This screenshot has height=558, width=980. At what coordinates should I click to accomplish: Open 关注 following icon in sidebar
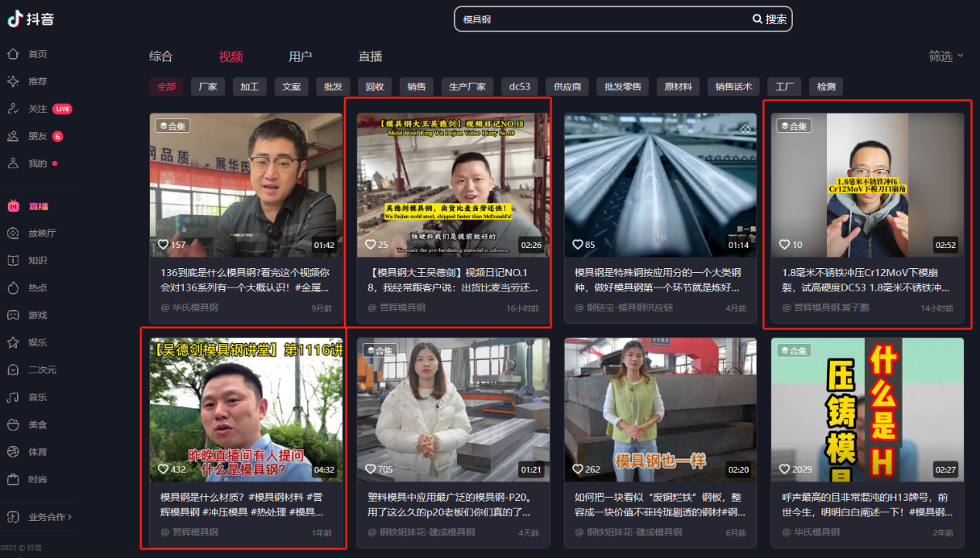click(13, 109)
